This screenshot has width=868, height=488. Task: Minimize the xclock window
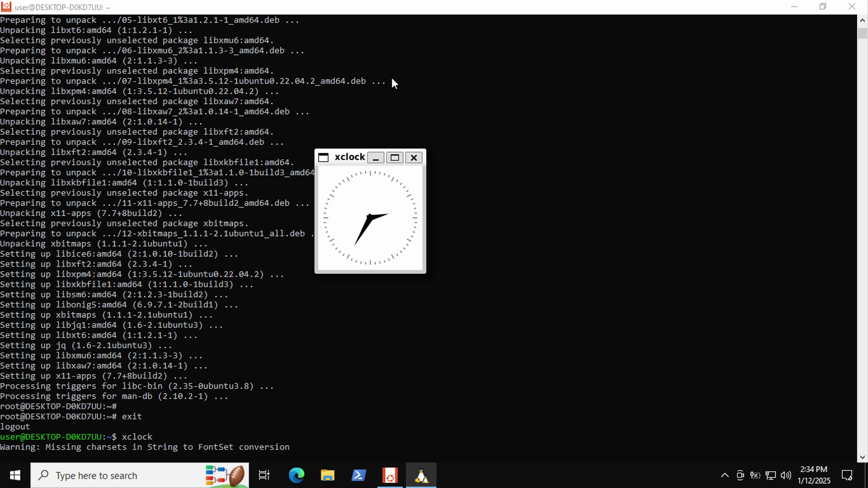tap(376, 157)
